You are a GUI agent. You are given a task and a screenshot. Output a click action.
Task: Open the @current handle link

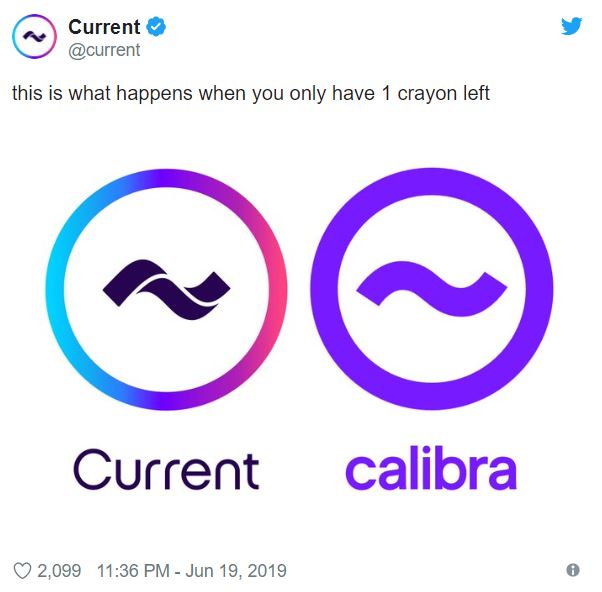click(104, 50)
